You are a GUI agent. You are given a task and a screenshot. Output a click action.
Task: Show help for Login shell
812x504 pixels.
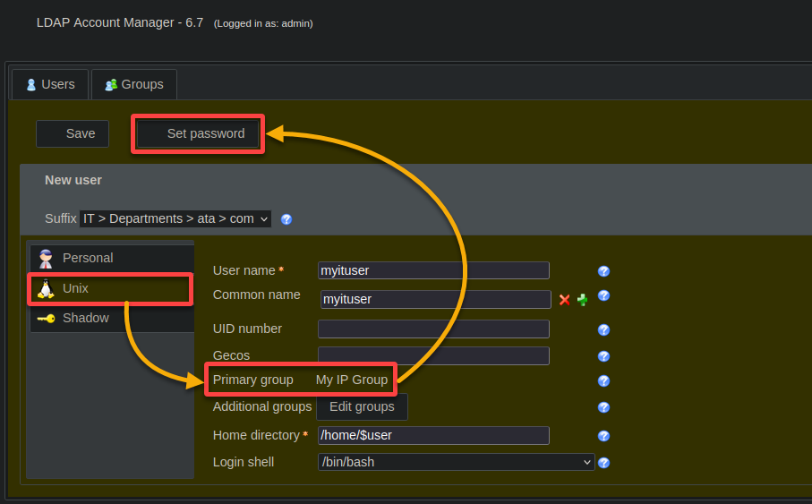point(603,463)
